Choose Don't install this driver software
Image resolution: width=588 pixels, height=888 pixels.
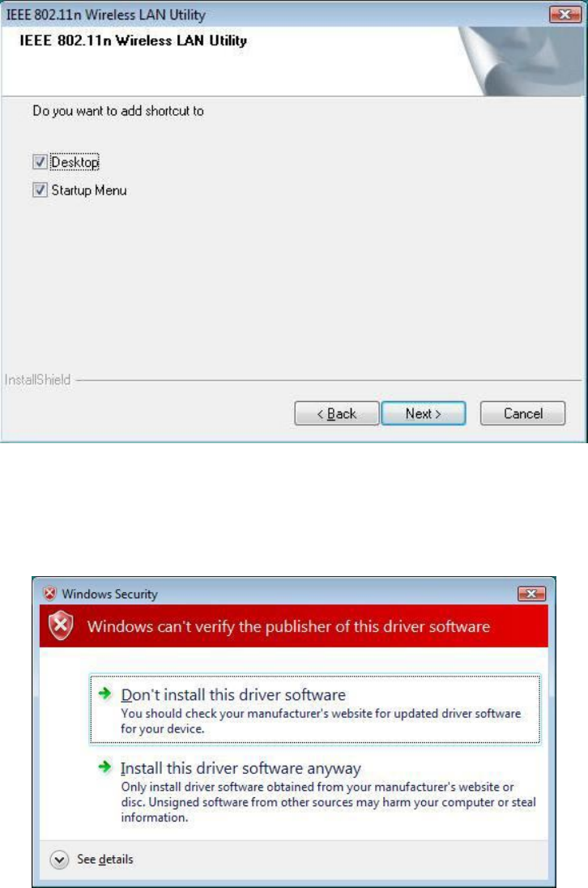click(315, 709)
